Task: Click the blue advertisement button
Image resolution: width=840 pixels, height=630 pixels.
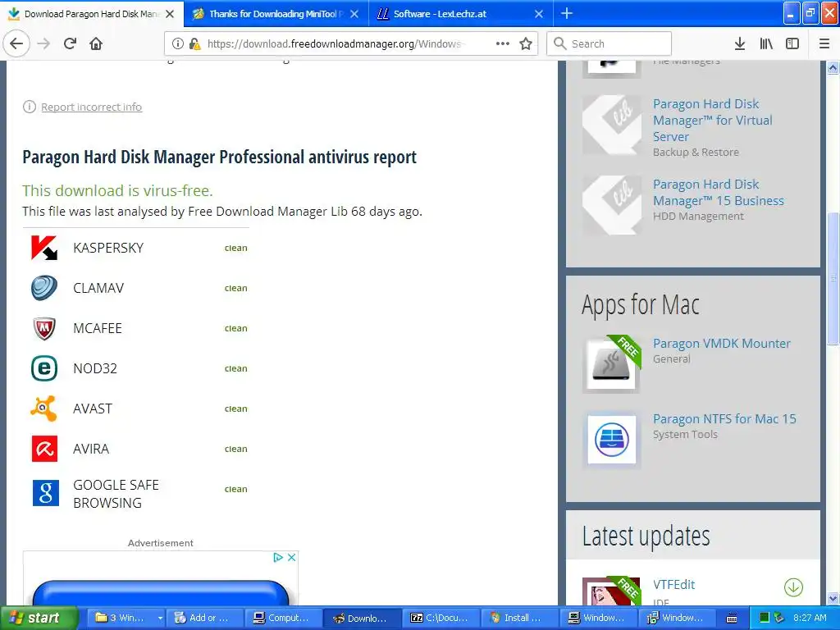Action: 161,593
